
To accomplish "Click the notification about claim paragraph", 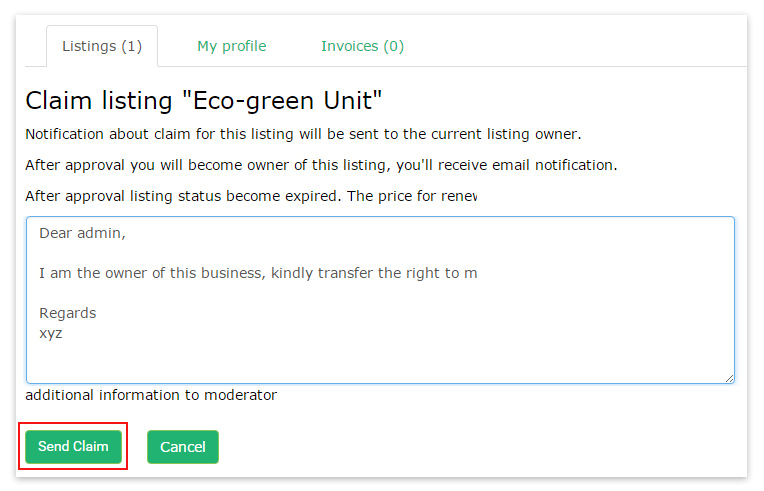I will (x=302, y=134).
